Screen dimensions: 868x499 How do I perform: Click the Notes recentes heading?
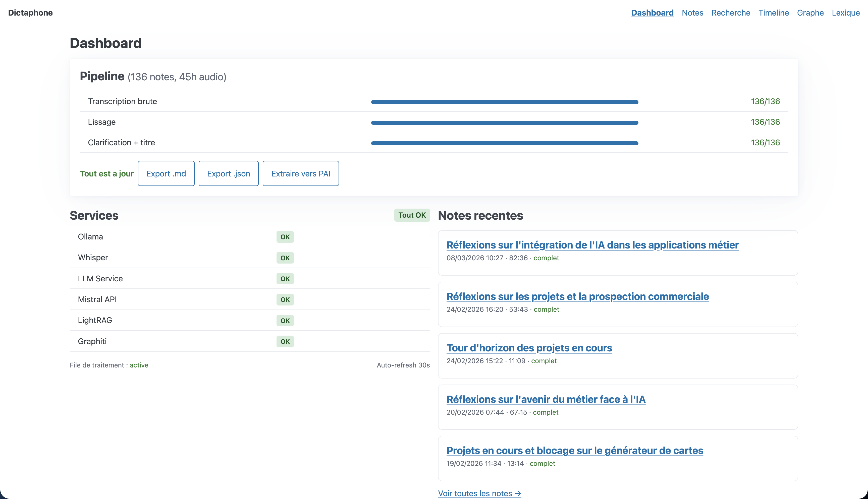pos(481,216)
